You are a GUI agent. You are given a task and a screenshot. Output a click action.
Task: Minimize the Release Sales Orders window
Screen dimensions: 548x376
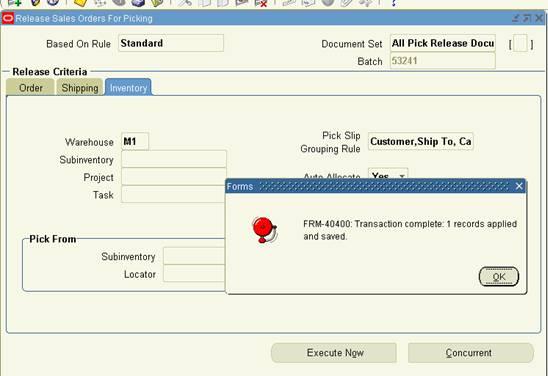[515, 18]
